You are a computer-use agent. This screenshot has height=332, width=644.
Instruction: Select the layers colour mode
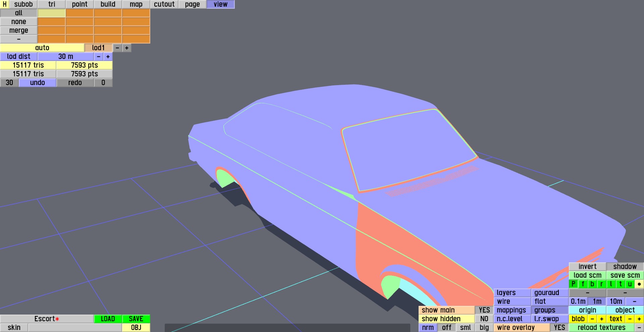[513, 293]
